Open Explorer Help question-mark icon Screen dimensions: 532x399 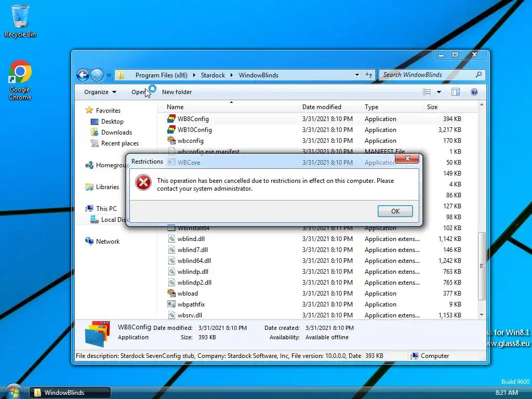474,92
